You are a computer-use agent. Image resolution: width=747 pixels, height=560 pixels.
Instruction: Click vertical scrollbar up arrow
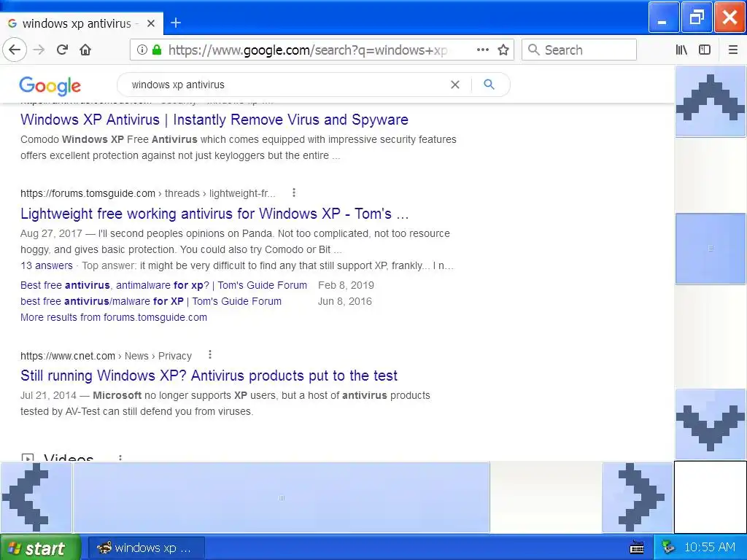[711, 102]
